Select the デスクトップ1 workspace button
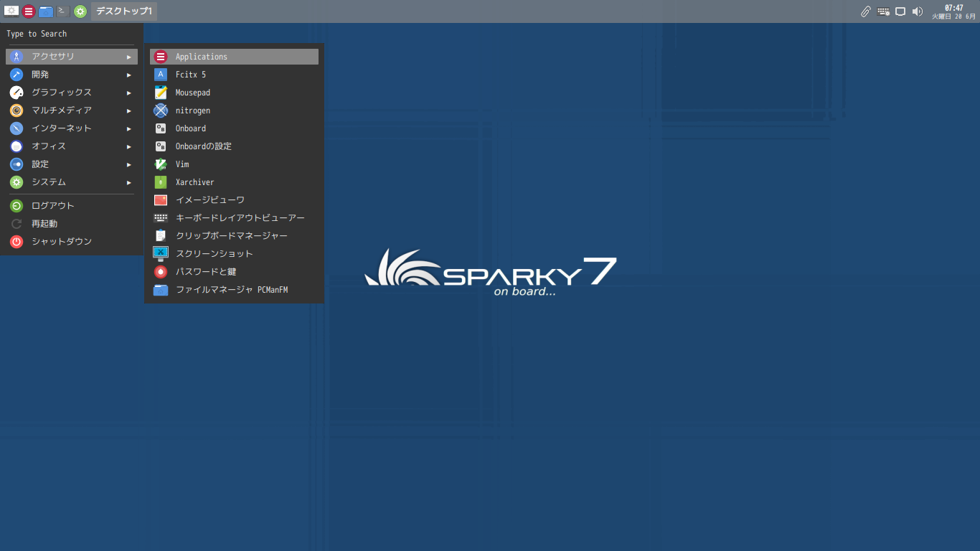The height and width of the screenshot is (551, 980). [x=124, y=11]
